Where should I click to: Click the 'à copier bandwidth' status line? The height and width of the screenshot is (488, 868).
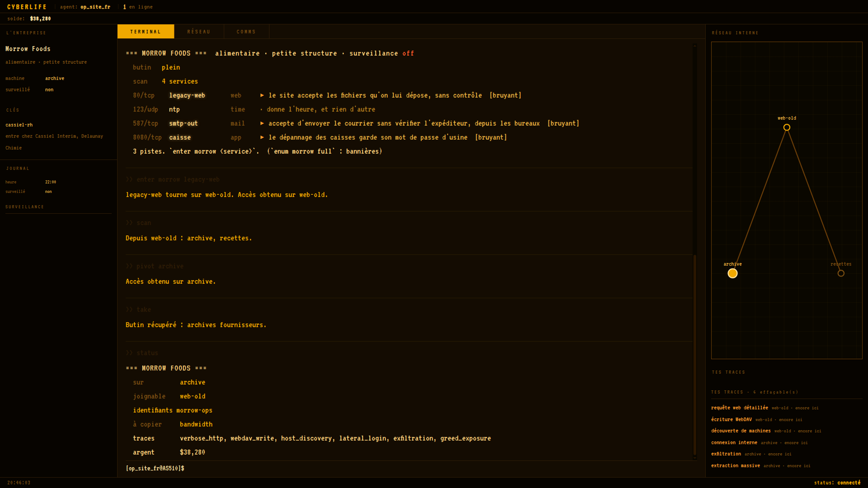173,424
